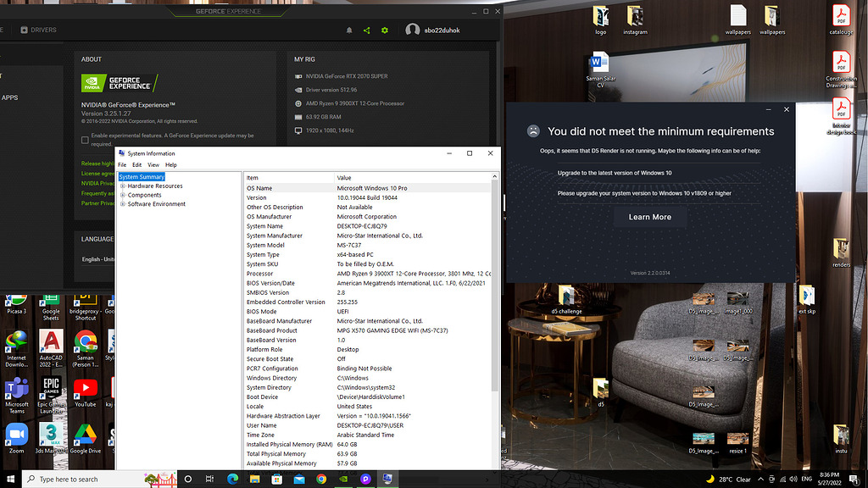The height and width of the screenshot is (488, 868).
Task: Select the AutoCAD 2022 desktop shortcut
Action: click(51, 348)
